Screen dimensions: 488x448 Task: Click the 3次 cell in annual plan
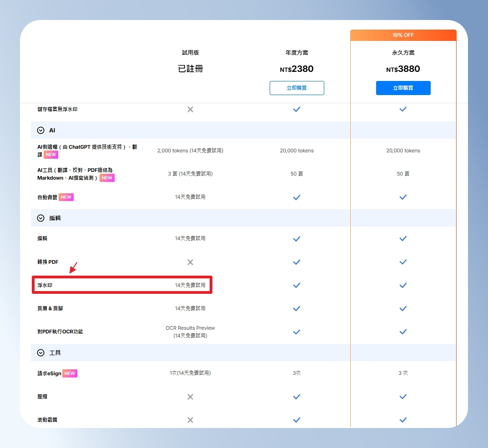click(x=297, y=373)
